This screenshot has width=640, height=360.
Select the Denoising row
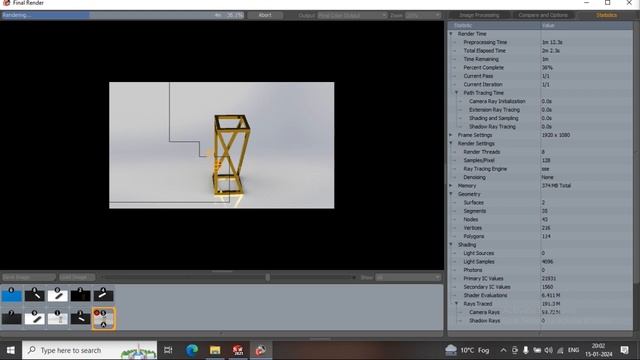pos(540,177)
